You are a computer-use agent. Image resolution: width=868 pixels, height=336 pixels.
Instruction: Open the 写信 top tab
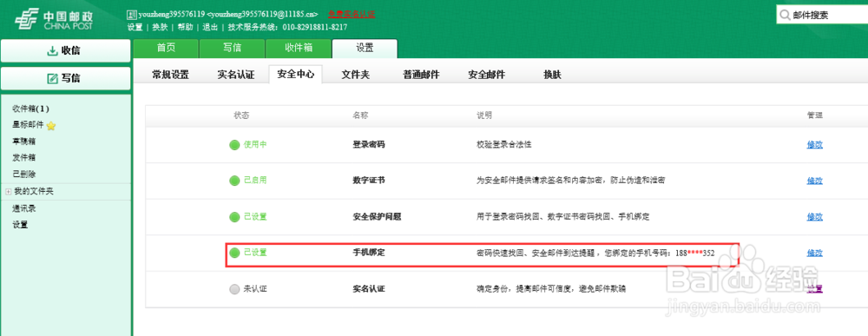[x=232, y=48]
